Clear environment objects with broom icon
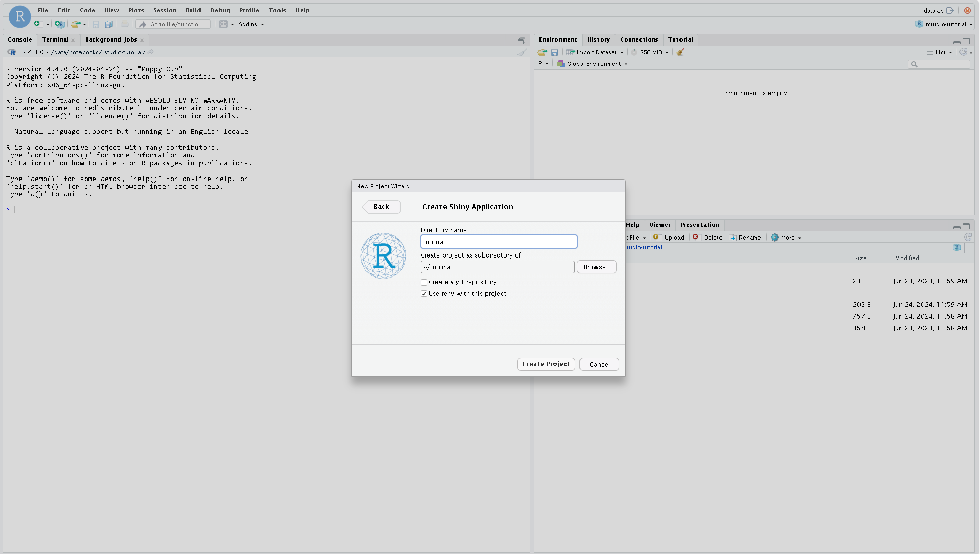This screenshot has width=980, height=554. point(681,52)
